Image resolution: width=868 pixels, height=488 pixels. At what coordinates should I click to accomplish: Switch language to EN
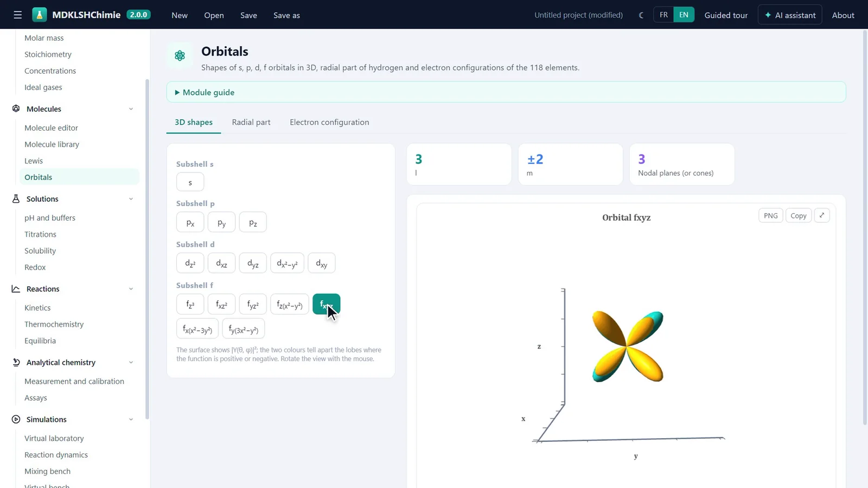(x=684, y=15)
